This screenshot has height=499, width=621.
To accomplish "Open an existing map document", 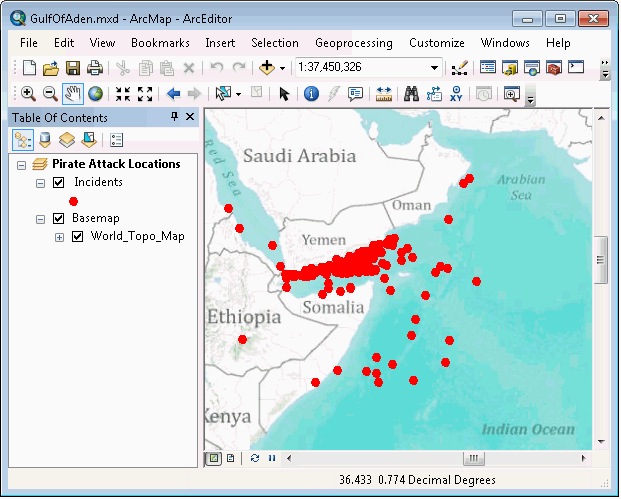I will pyautogui.click(x=51, y=68).
